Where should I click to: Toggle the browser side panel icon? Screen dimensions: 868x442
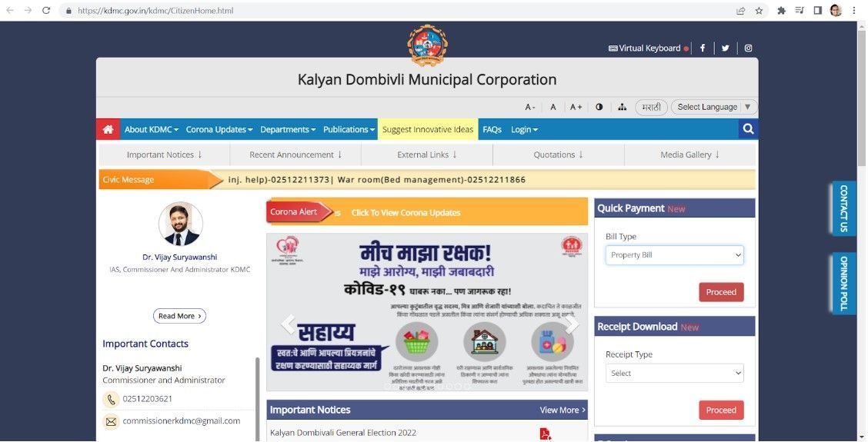[x=818, y=11]
